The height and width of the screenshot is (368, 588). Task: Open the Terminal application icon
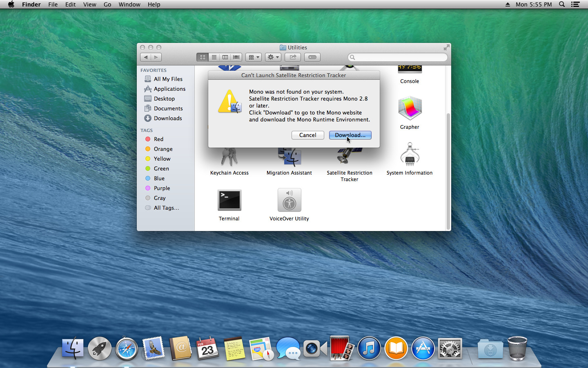click(x=229, y=200)
